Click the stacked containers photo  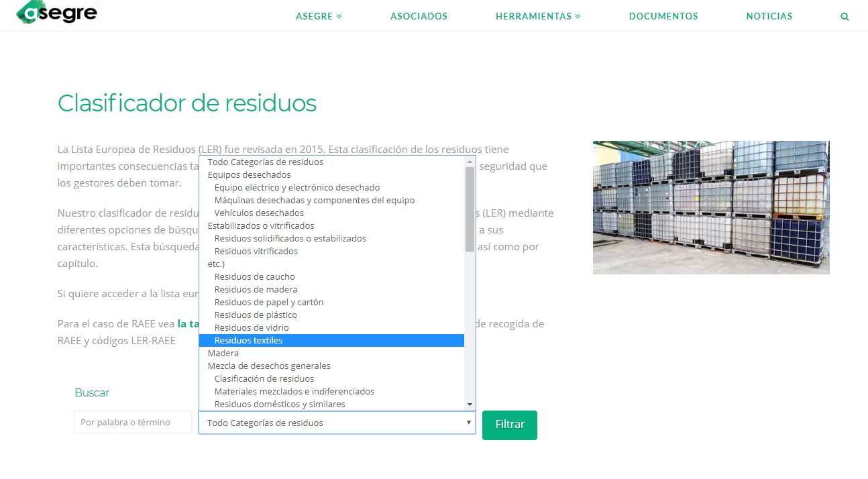pos(710,207)
